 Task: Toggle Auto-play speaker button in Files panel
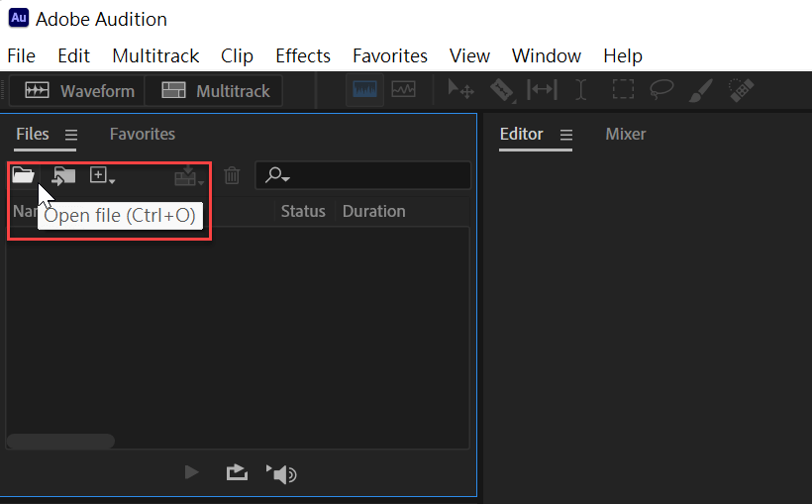point(281,474)
